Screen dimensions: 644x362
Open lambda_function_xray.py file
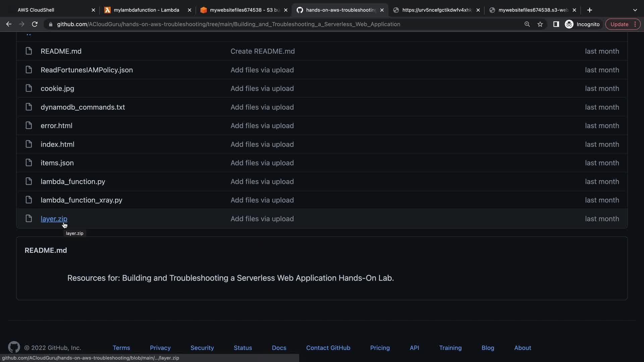coord(81,200)
